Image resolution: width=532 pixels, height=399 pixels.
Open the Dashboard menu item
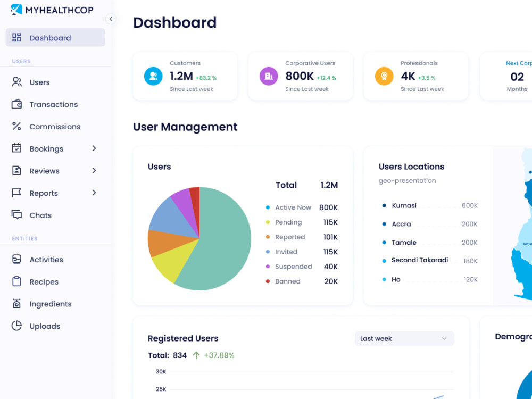(55, 37)
